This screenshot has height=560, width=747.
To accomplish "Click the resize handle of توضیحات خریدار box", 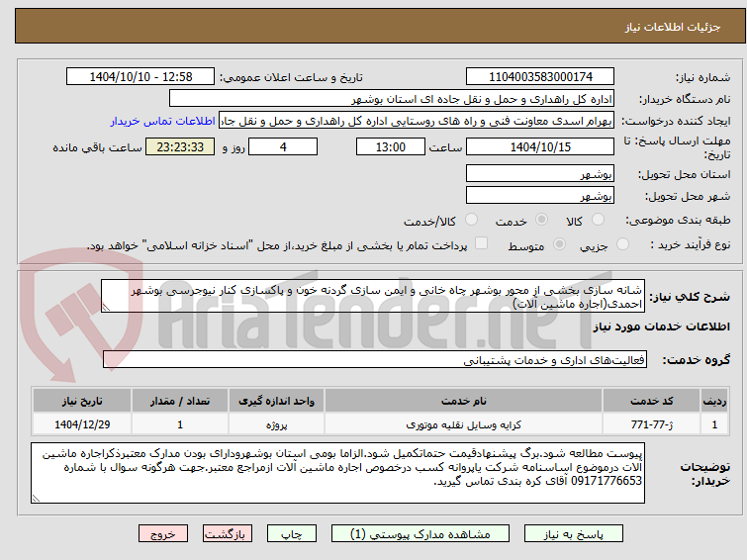I will [36, 499].
